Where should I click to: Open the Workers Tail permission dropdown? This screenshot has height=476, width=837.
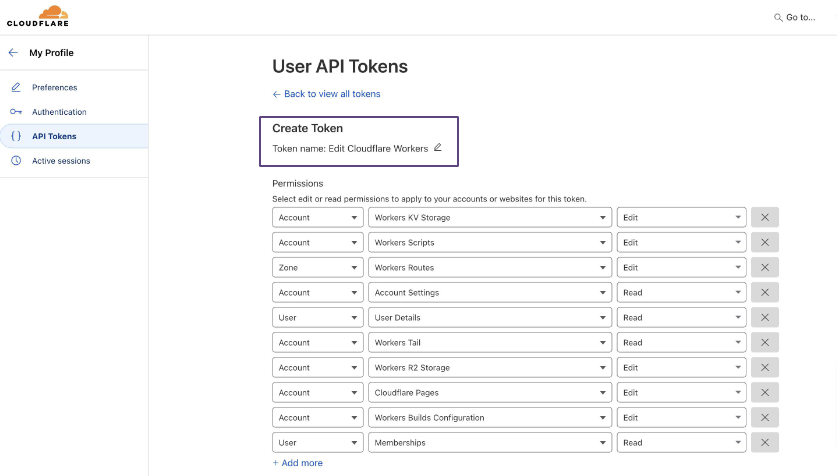tap(490, 343)
